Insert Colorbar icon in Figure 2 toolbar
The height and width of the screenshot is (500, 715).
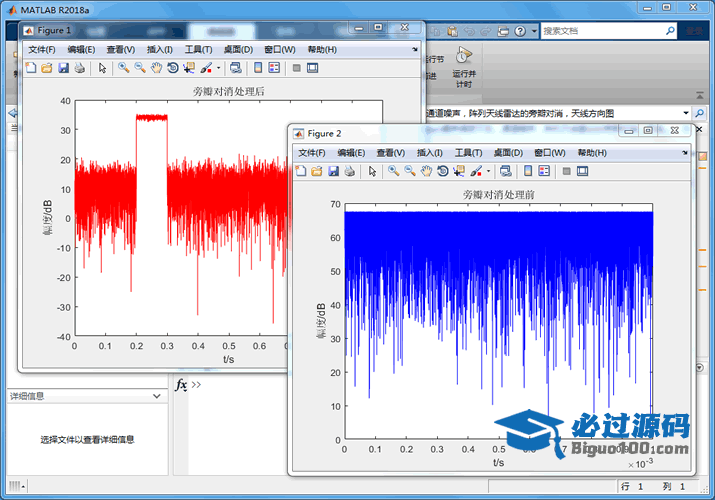point(528,171)
